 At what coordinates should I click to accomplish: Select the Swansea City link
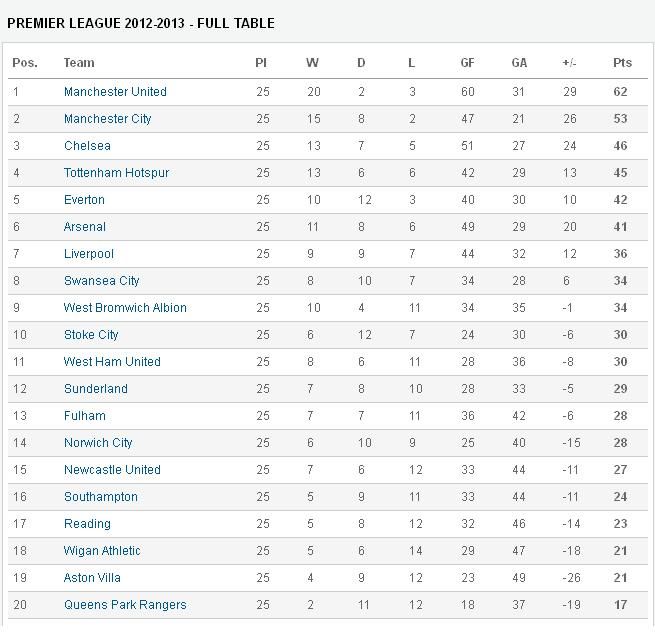coord(101,281)
